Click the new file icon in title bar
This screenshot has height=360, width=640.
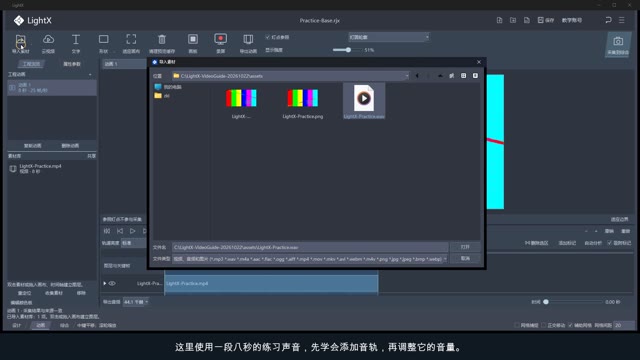point(499,20)
